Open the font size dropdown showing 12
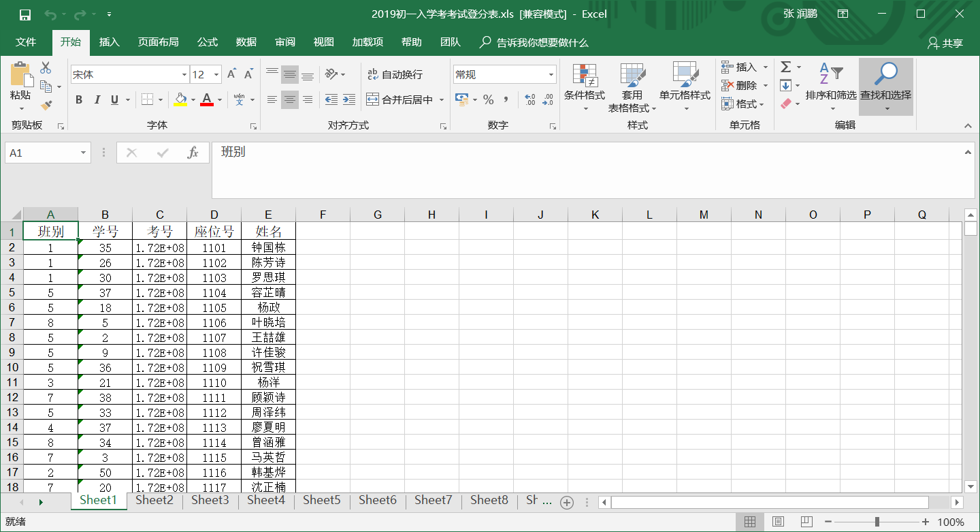 [216, 74]
